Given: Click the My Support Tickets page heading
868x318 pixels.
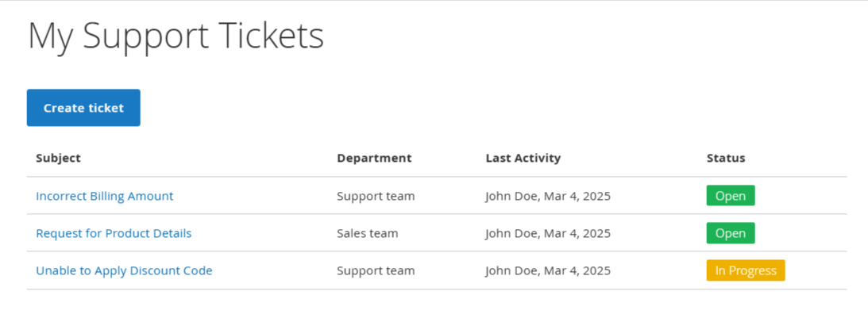Looking at the screenshot, I should [176, 36].
